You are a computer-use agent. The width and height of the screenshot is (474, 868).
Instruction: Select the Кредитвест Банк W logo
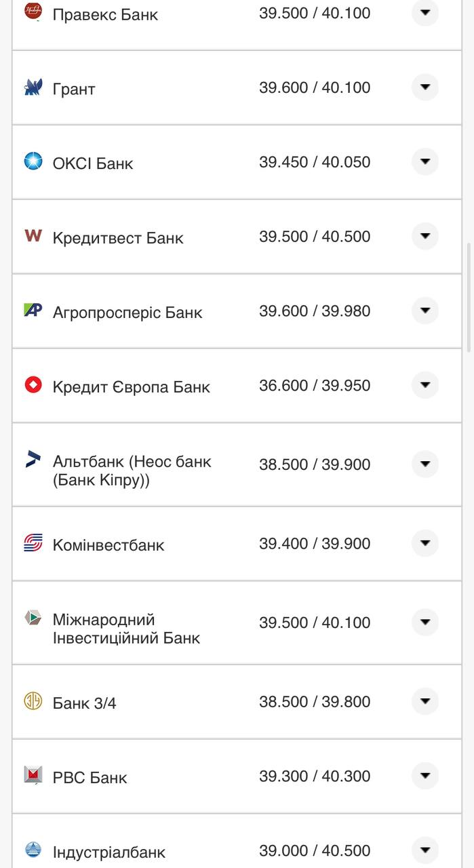32,237
